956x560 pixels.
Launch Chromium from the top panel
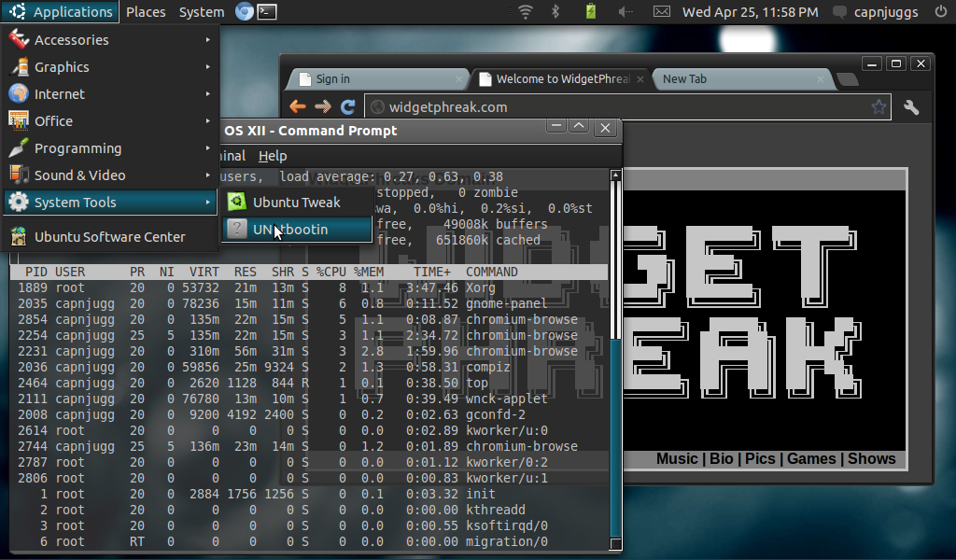tap(245, 11)
